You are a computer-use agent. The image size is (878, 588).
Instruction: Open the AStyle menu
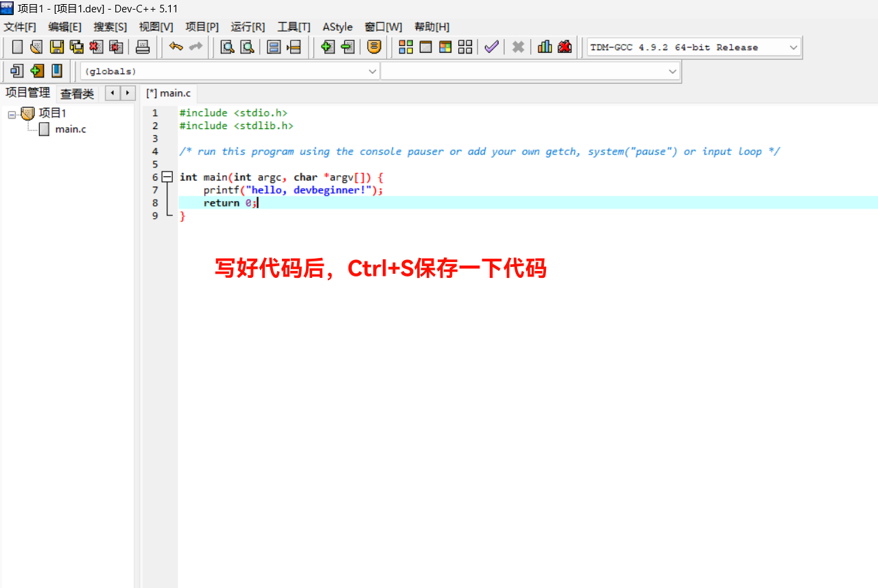[337, 27]
